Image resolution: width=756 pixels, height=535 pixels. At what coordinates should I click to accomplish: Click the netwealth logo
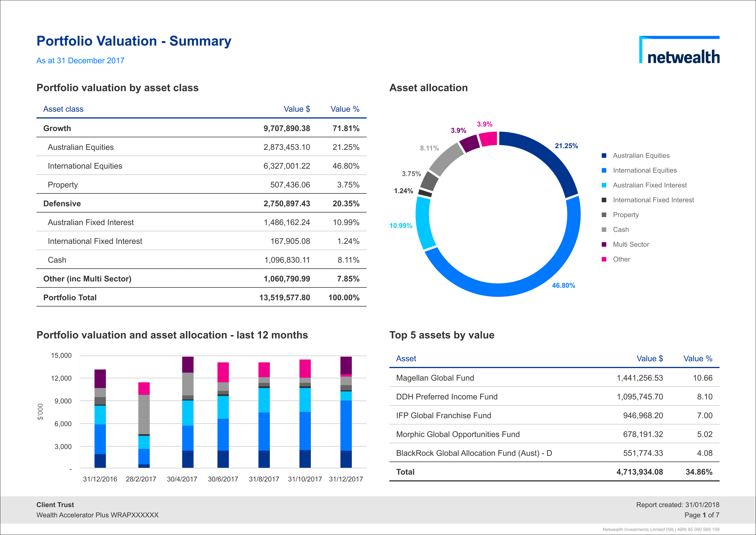(679, 50)
